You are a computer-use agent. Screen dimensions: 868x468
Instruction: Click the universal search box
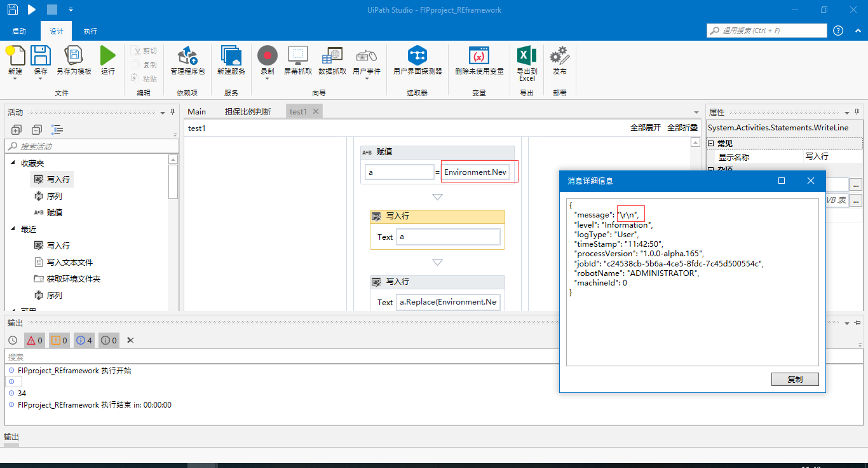click(767, 31)
